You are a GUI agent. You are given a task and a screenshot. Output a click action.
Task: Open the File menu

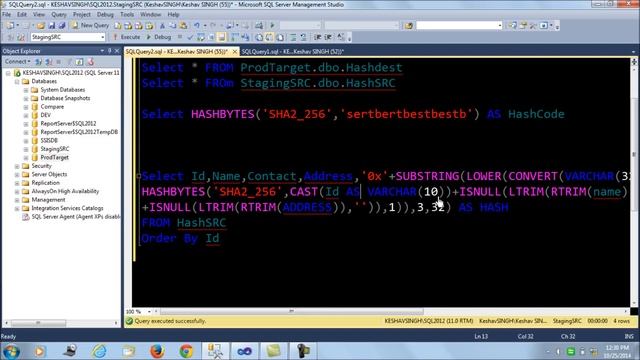pyautogui.click(x=7, y=15)
